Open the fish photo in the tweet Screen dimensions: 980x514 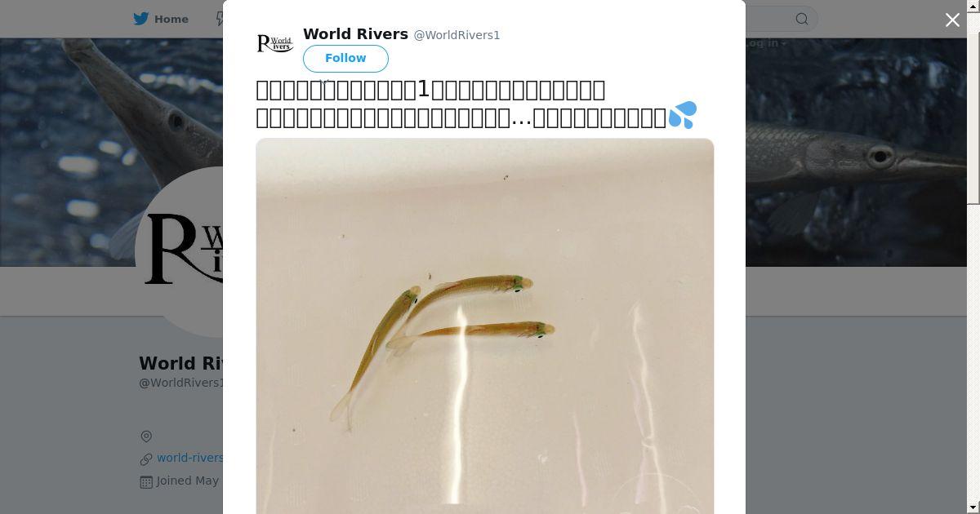pyautogui.click(x=485, y=326)
